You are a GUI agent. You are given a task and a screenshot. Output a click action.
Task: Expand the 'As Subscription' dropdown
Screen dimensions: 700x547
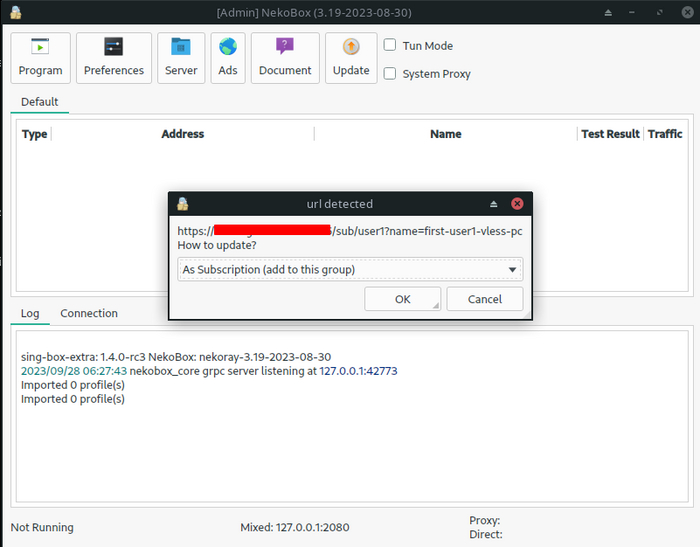click(350, 270)
